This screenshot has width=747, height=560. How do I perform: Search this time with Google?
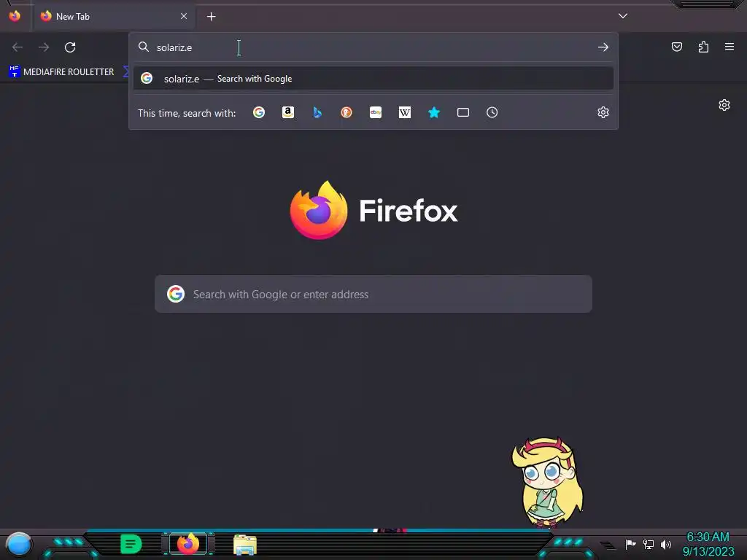259,112
